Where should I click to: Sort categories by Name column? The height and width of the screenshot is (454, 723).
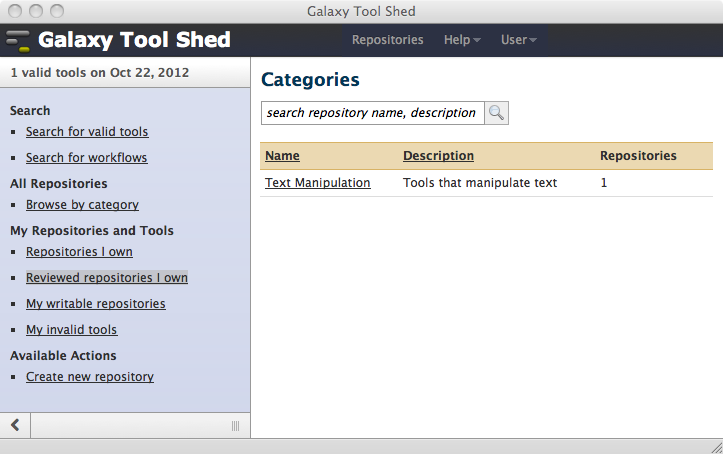pos(282,156)
